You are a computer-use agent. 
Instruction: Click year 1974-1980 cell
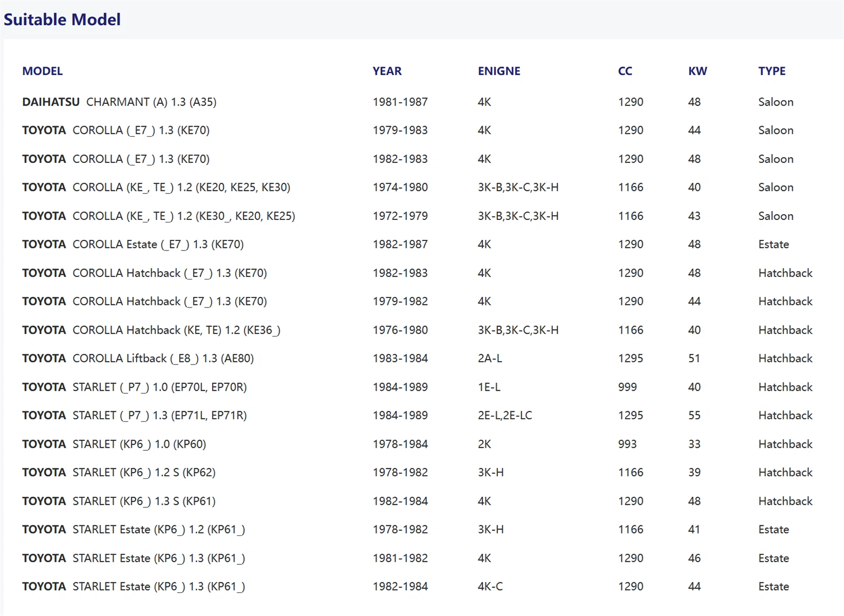400,187
